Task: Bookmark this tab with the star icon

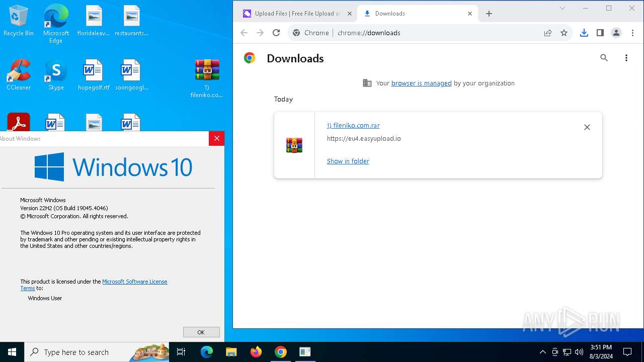Action: 564,33
